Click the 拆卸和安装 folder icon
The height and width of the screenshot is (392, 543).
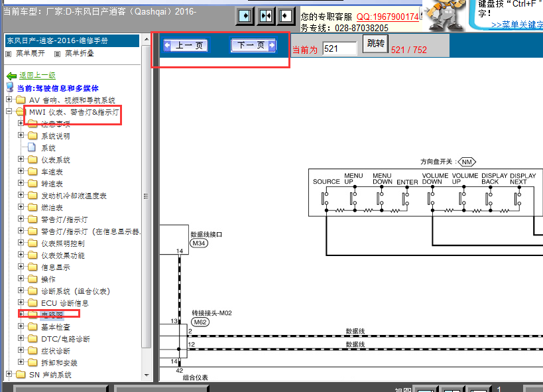32,363
